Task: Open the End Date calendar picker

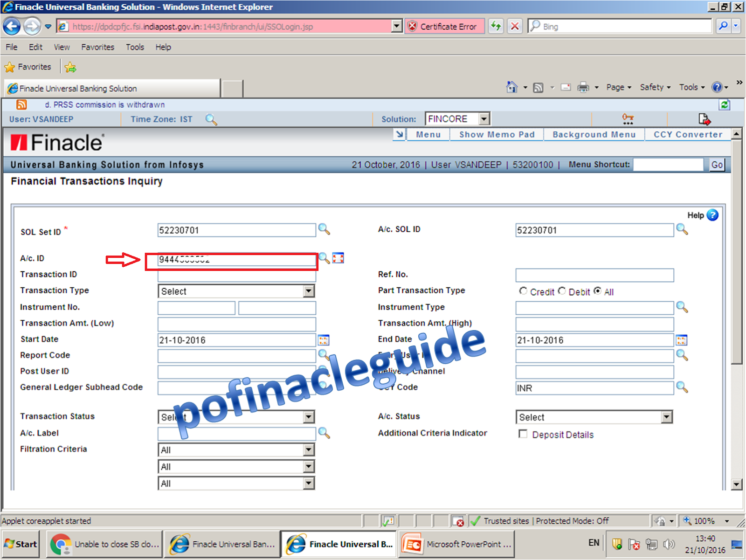Action: tap(681, 340)
